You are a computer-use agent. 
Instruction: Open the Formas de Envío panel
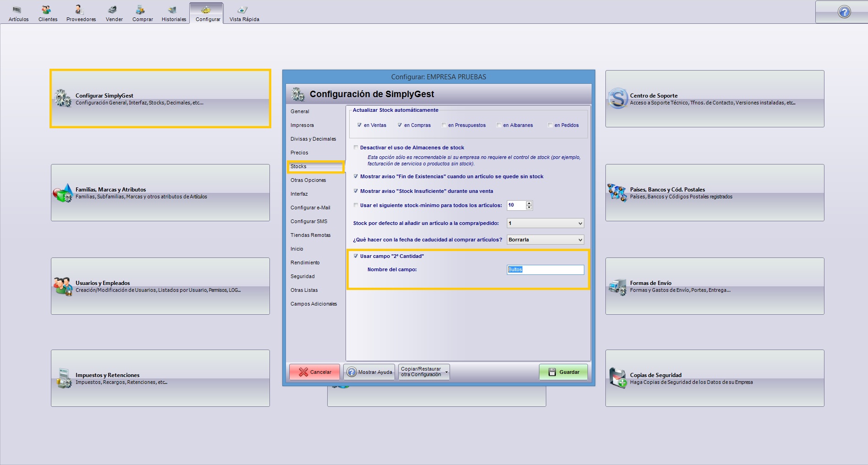pos(715,286)
